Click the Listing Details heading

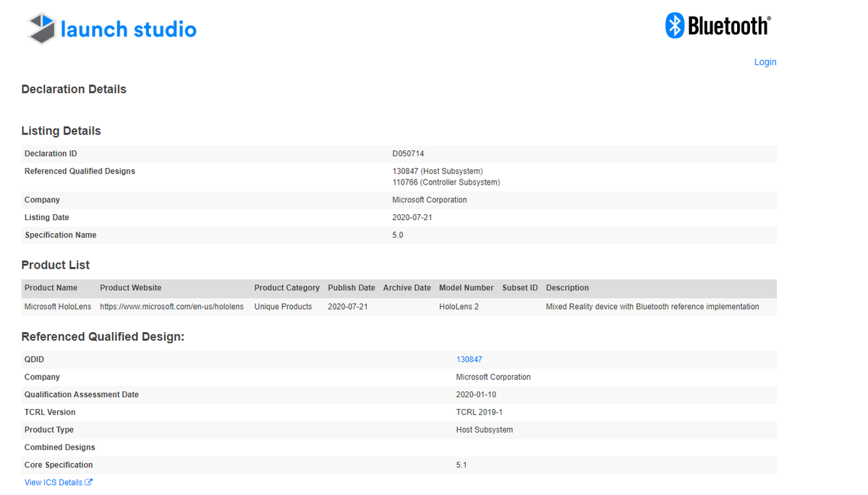pyautogui.click(x=61, y=131)
